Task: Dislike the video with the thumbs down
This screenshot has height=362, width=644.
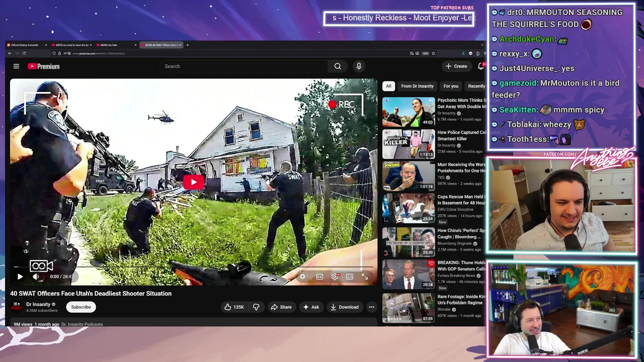Action: 256,307
